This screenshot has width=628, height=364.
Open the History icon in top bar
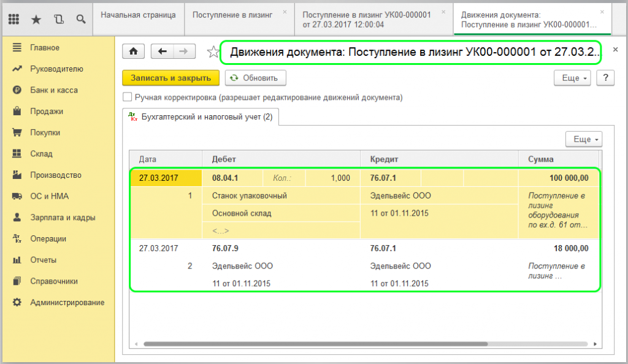tap(59, 19)
